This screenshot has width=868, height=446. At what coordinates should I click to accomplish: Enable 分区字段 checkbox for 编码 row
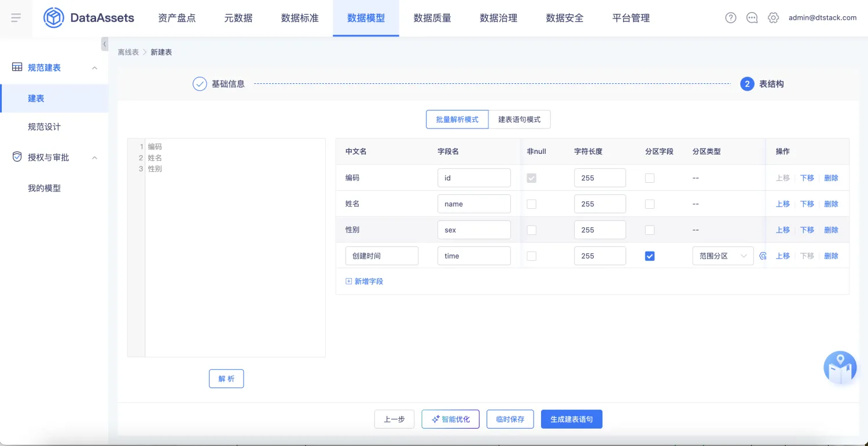pos(650,178)
